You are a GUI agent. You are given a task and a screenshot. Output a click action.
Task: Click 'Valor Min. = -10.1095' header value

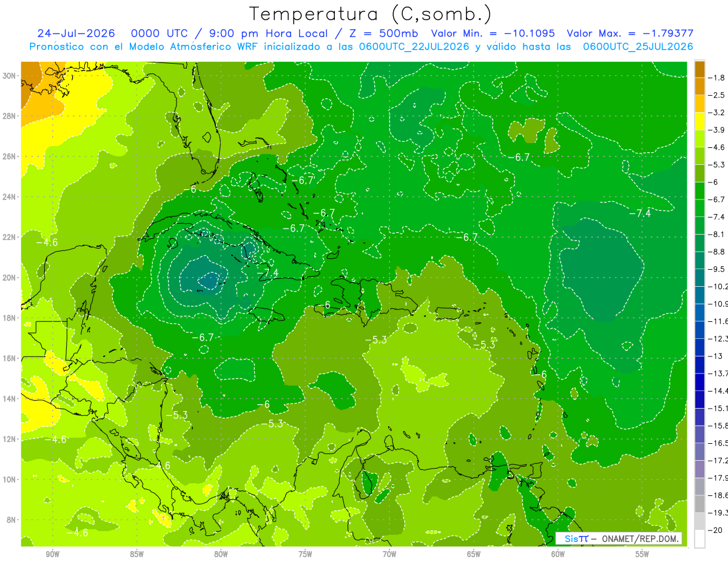click(x=493, y=33)
